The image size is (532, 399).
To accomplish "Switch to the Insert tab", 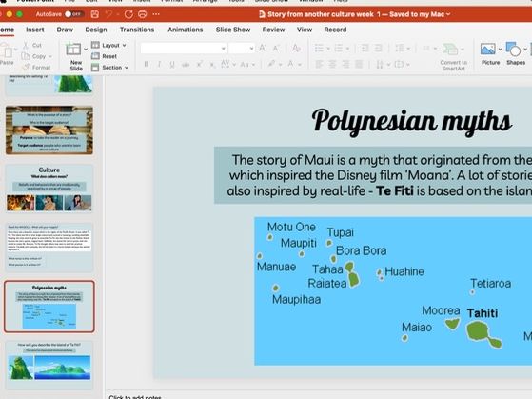I will (35, 30).
